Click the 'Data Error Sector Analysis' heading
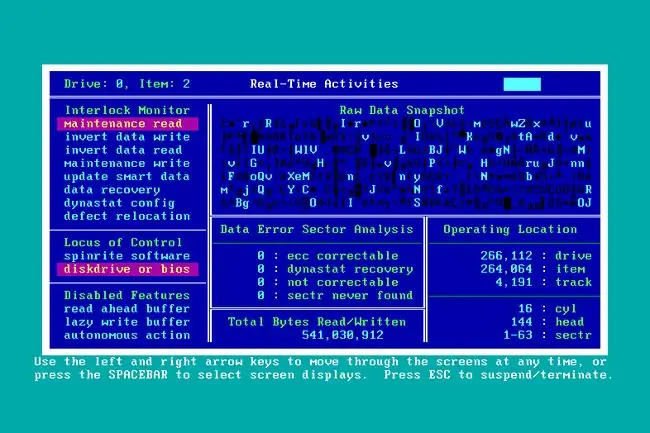The width and height of the screenshot is (650, 433). coord(317,229)
